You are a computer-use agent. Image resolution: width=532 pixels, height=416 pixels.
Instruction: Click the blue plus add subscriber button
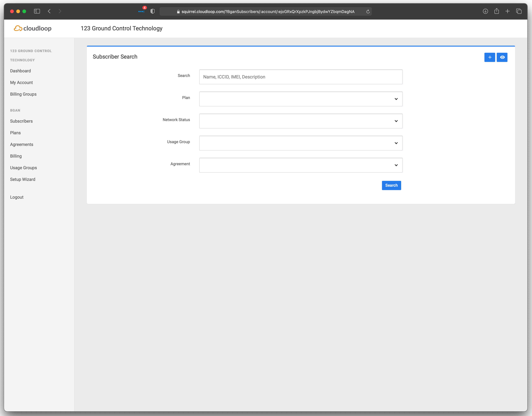(x=489, y=57)
